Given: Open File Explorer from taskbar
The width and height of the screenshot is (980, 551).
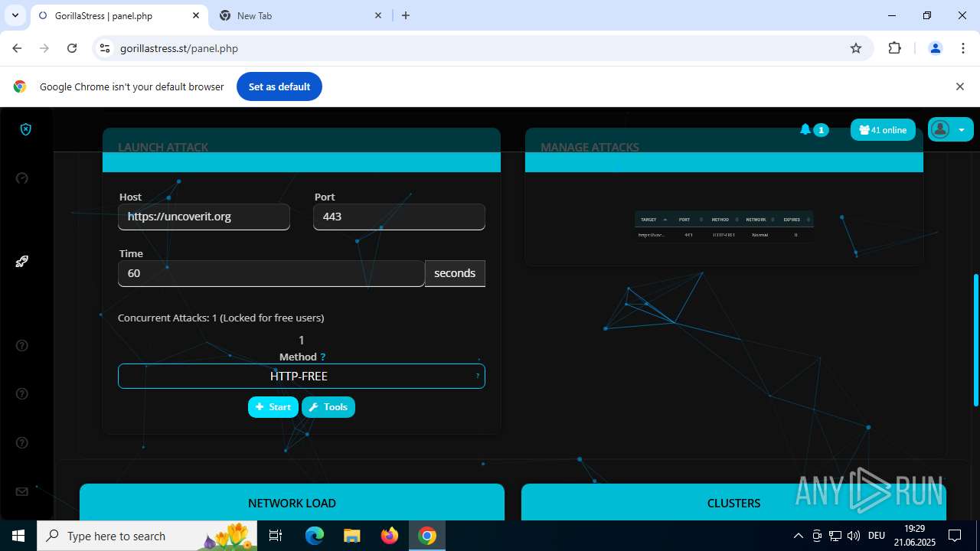Looking at the screenshot, I should pyautogui.click(x=351, y=536).
